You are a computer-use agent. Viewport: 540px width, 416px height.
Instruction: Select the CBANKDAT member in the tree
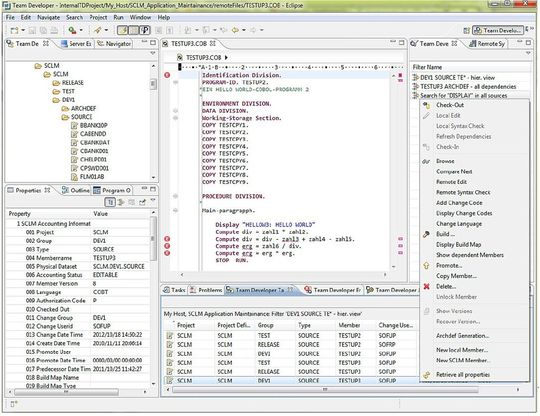[x=94, y=142]
